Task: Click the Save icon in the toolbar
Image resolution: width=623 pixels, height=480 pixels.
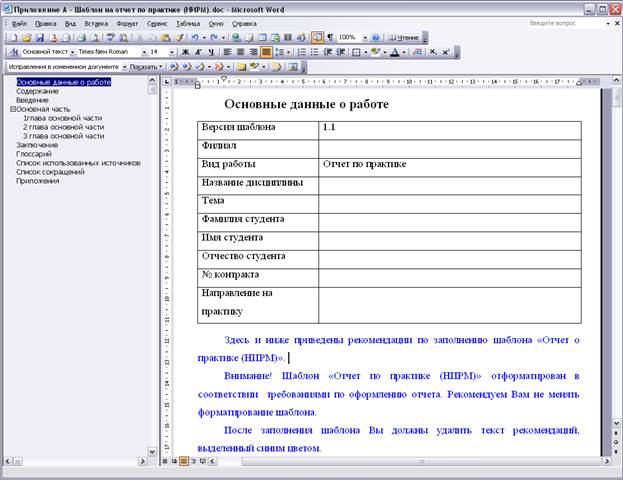Action: pos(40,37)
